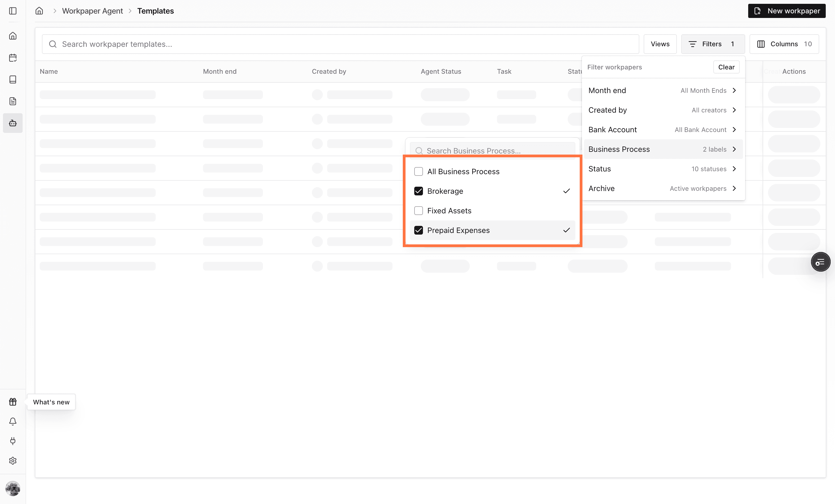Open the book icon in sidebar
The image size is (835, 504).
[13, 79]
